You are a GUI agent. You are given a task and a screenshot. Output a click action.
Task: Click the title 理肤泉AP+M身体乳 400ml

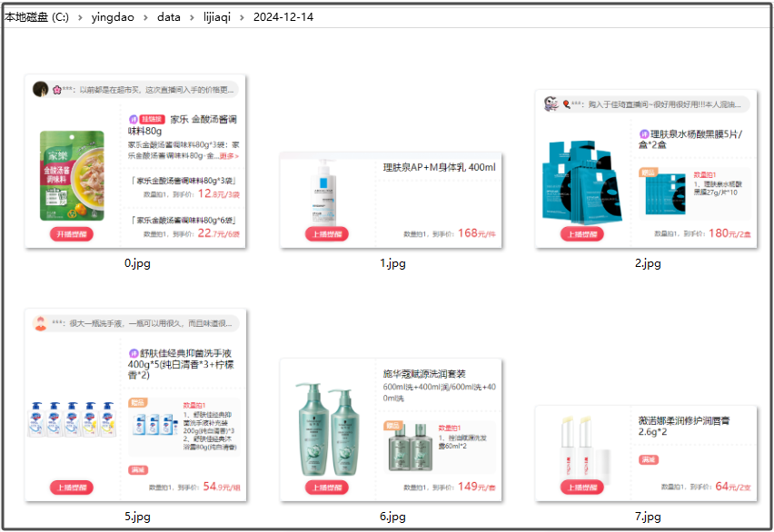coord(440,167)
